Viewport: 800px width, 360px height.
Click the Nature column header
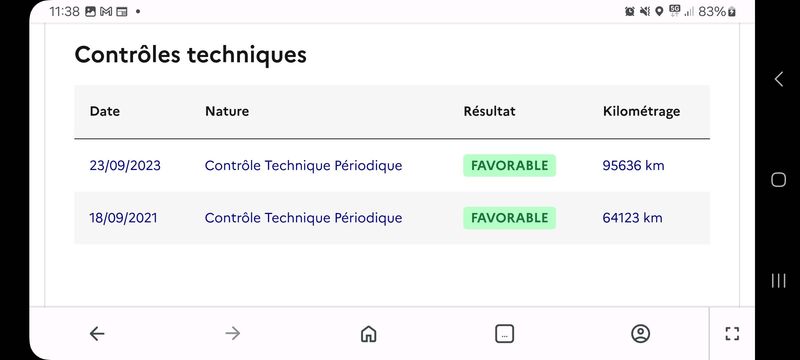pyautogui.click(x=227, y=111)
